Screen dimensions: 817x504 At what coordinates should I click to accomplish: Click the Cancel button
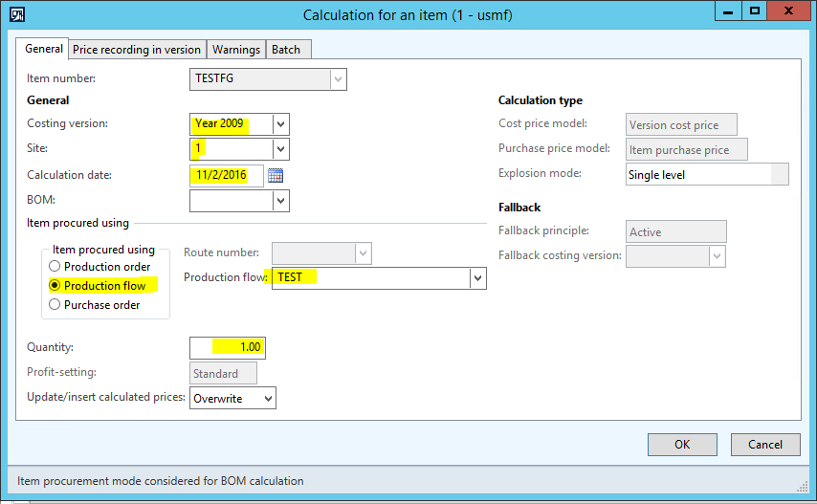tap(764, 444)
